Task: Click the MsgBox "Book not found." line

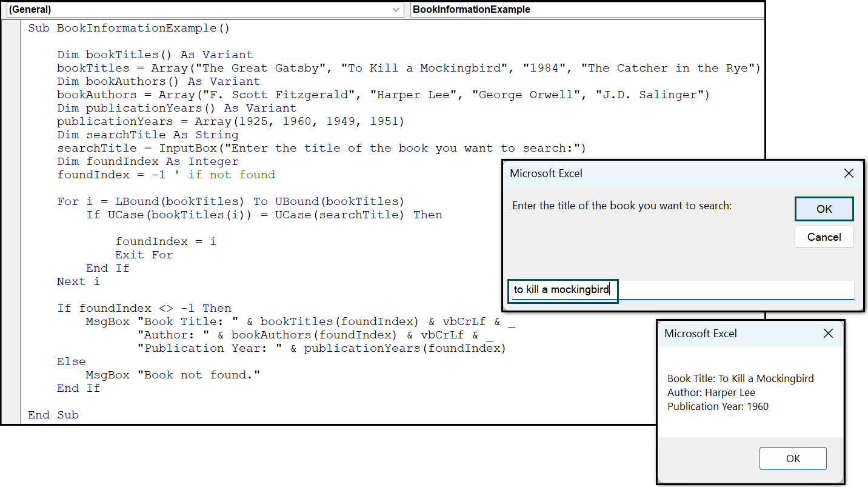Action: pyautogui.click(x=173, y=375)
